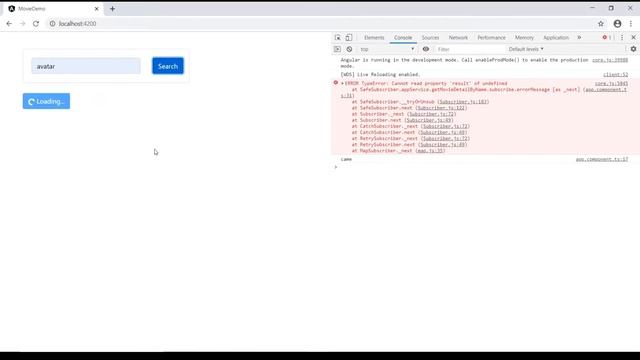Switch to the Elements tab
640x360 pixels.
coord(374,38)
